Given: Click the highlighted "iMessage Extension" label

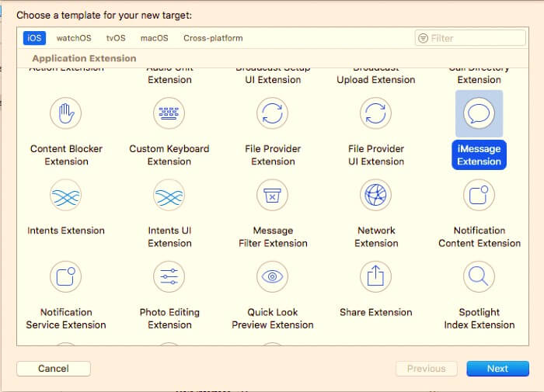Looking at the screenshot, I should 479,155.
